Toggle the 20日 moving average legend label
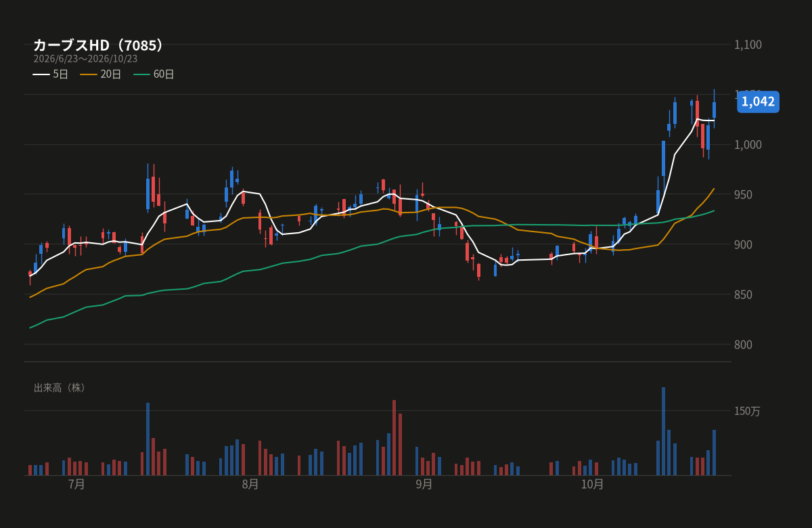The height and width of the screenshot is (528, 812). (111, 74)
